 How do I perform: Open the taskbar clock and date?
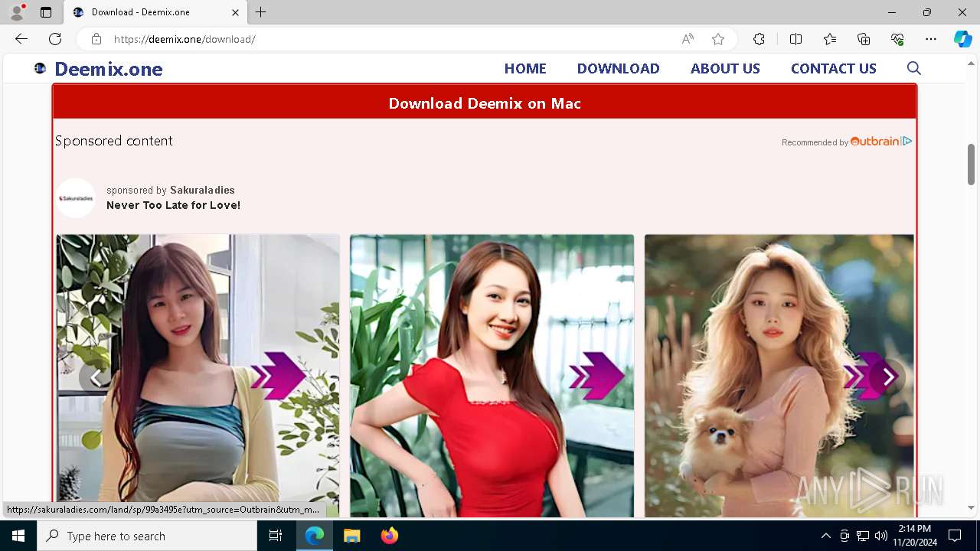click(x=914, y=536)
